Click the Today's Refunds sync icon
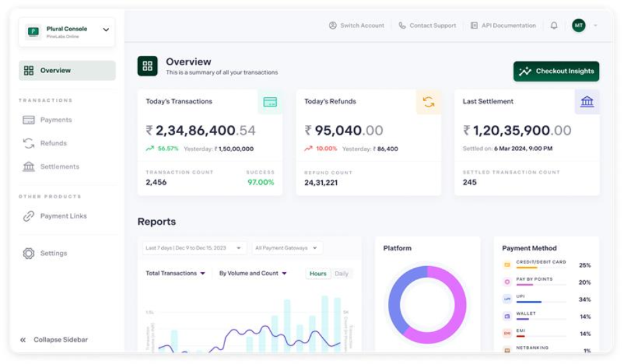The width and height of the screenshot is (623, 364). pyautogui.click(x=428, y=102)
